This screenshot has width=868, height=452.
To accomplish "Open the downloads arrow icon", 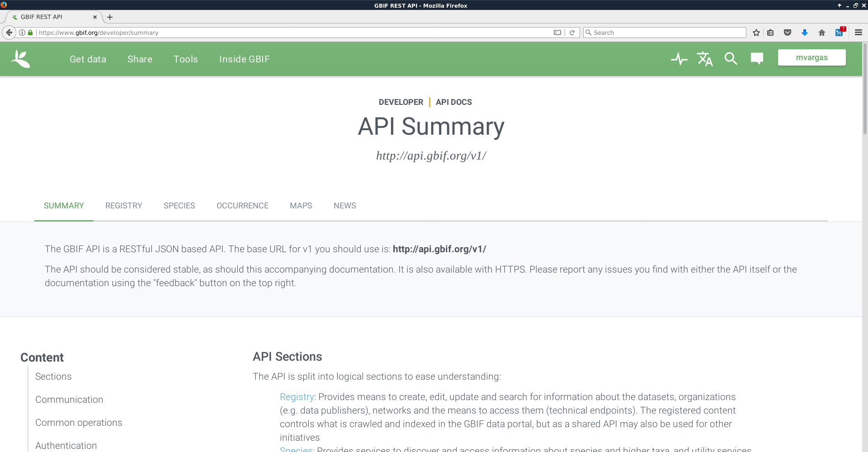I will coord(805,33).
